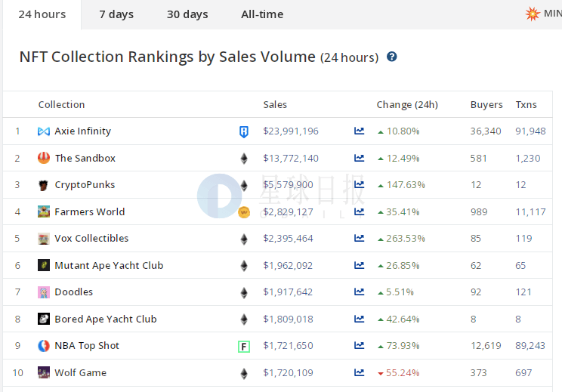Switch to the 30 days tab
Viewport: 562px width, 392px height.
click(x=187, y=14)
